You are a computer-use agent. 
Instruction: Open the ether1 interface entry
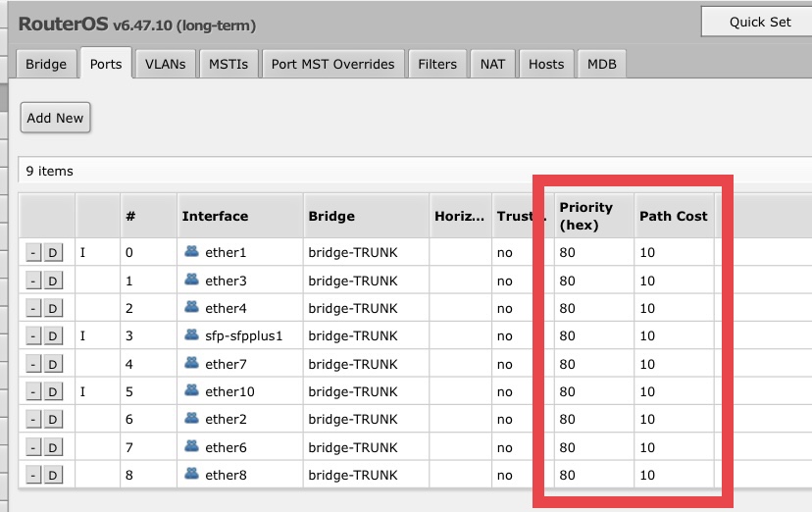226,253
